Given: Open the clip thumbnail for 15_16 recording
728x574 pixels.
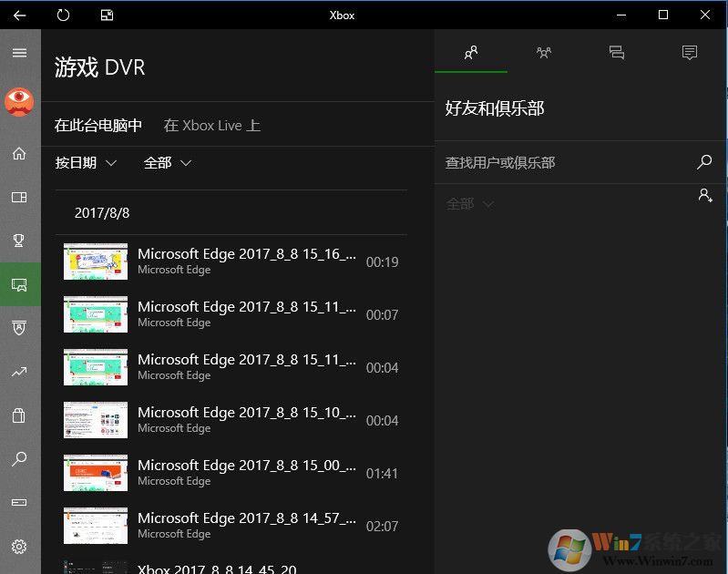Looking at the screenshot, I should pos(96,261).
